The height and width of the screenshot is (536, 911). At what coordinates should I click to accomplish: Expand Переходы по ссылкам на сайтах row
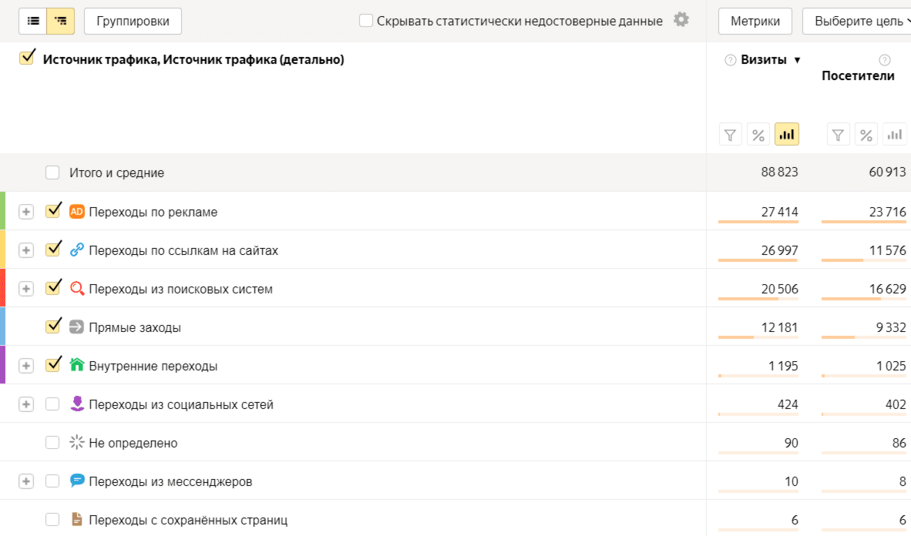(26, 250)
